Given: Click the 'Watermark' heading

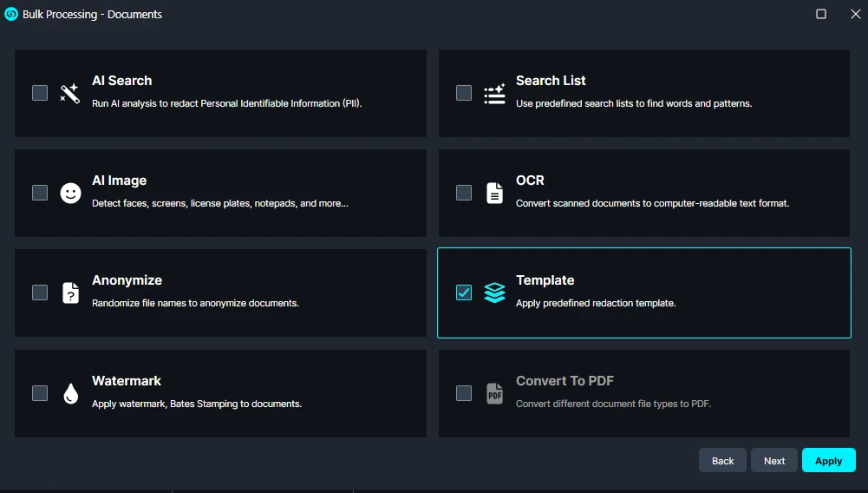Looking at the screenshot, I should (x=127, y=381).
